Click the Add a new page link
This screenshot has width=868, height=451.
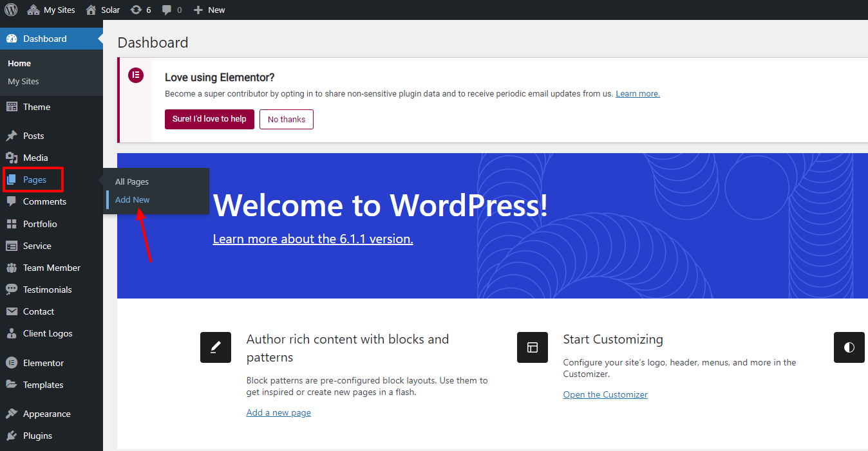click(x=278, y=412)
